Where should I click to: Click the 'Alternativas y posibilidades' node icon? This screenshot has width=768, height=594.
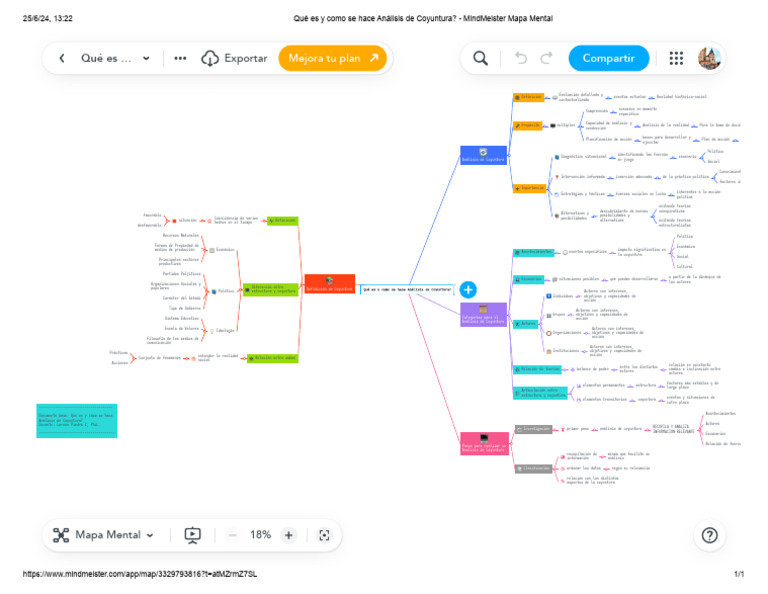pyautogui.click(x=557, y=215)
